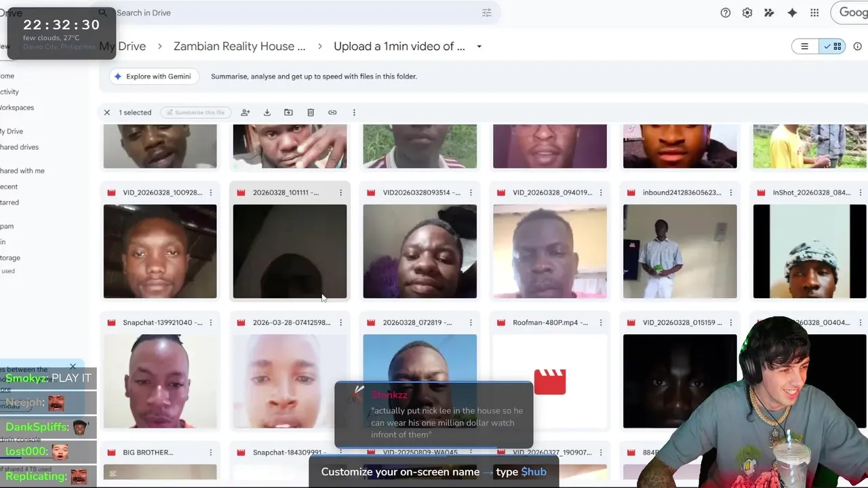Open the Help question-mark icon
The height and width of the screenshot is (488, 868).
pos(726,13)
